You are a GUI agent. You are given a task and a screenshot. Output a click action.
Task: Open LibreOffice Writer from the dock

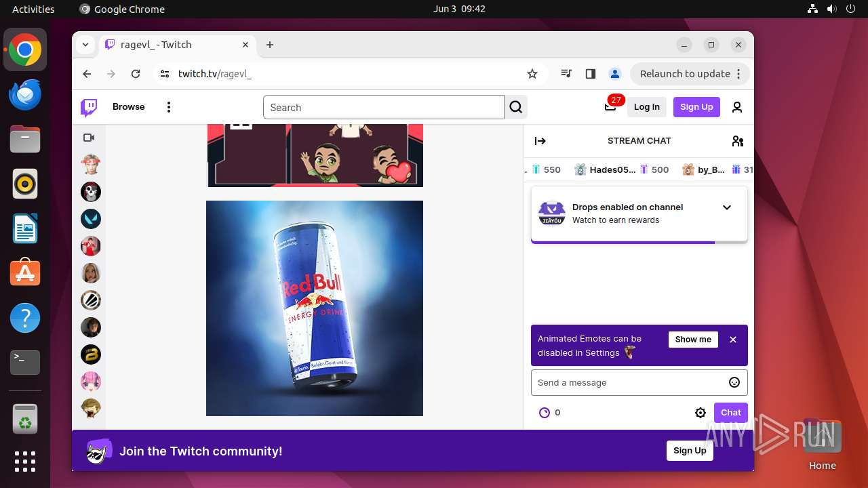(25, 228)
